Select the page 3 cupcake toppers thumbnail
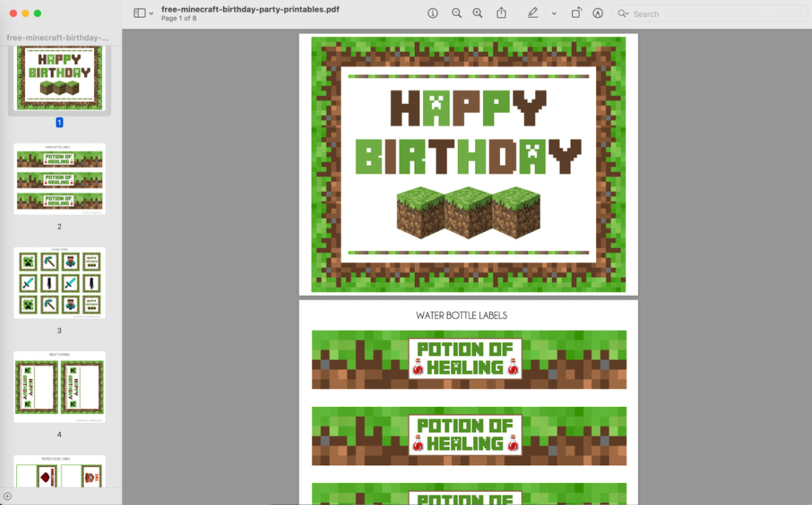This screenshot has width=812, height=505. [60, 283]
